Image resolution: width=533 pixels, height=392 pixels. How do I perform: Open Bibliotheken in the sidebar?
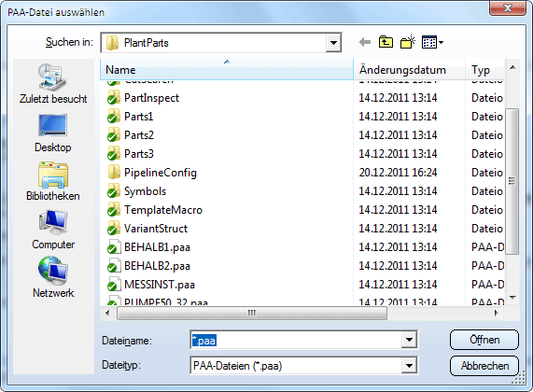(x=53, y=182)
